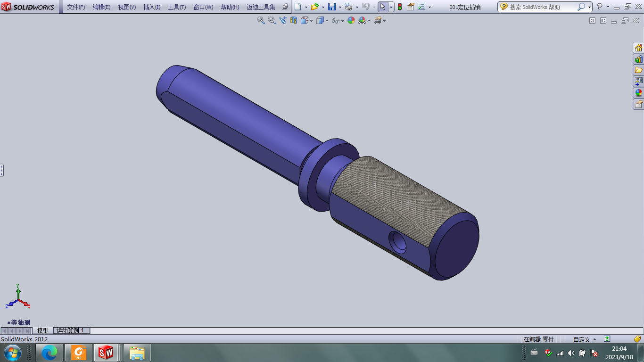Expand the Save dropdown arrow

click(x=340, y=7)
